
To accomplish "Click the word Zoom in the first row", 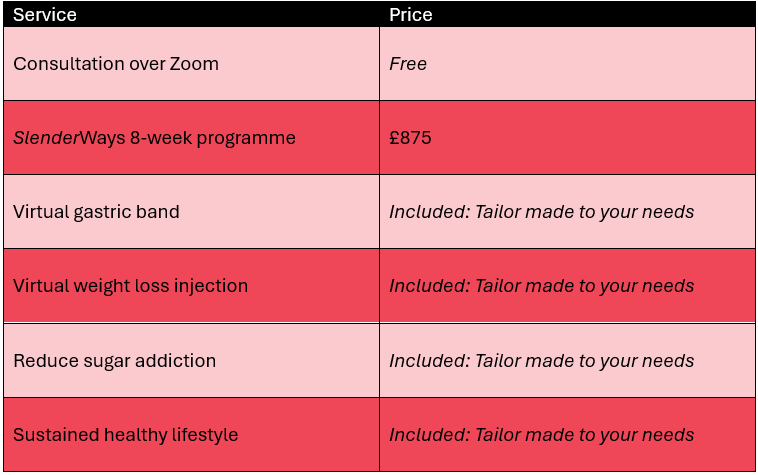I will [x=195, y=64].
